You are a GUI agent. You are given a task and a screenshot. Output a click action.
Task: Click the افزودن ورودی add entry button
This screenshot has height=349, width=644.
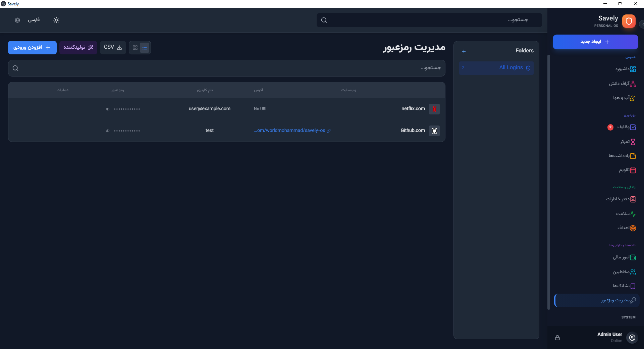32,48
